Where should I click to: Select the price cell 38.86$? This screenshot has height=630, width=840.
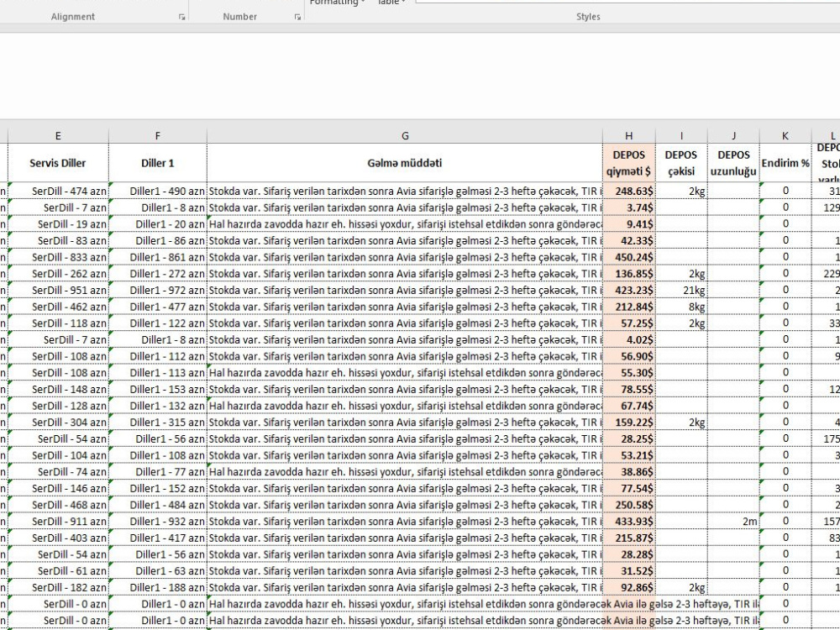(x=629, y=471)
